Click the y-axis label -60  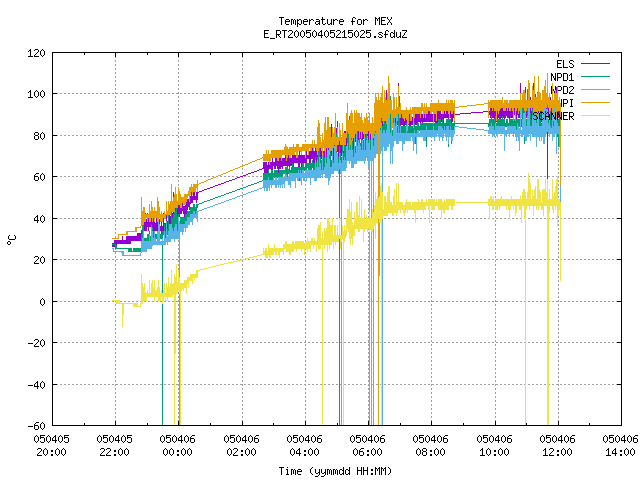36,426
